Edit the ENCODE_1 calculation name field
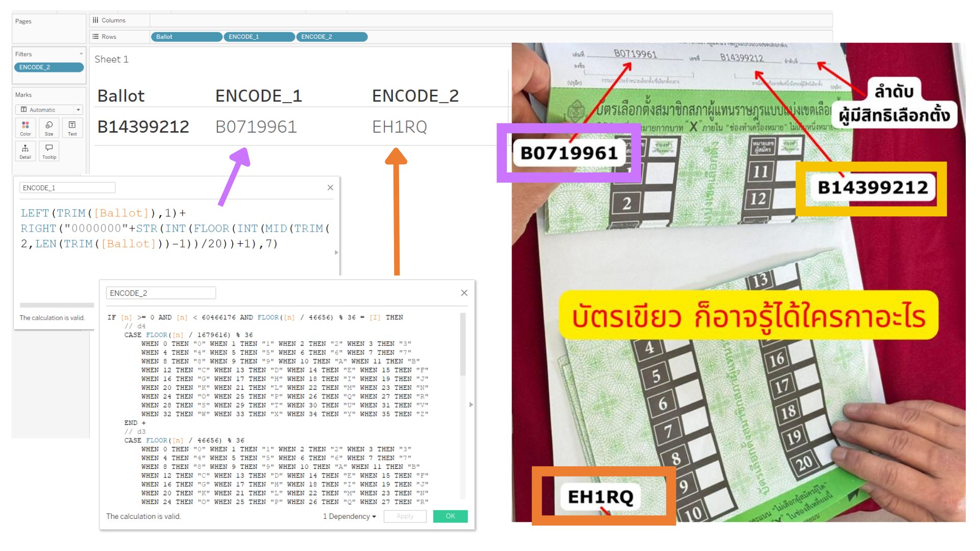The width and height of the screenshot is (980, 551). (x=67, y=188)
